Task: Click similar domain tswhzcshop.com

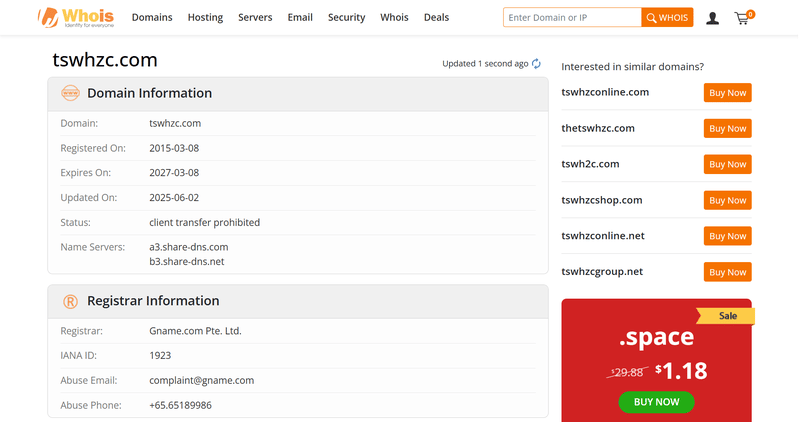Action: click(x=602, y=200)
